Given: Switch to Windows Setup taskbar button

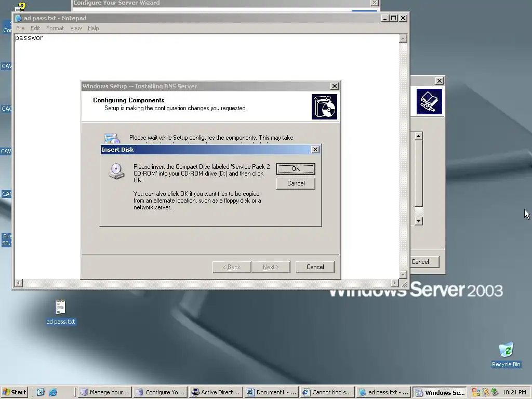Looking at the screenshot, I should 440,392.
